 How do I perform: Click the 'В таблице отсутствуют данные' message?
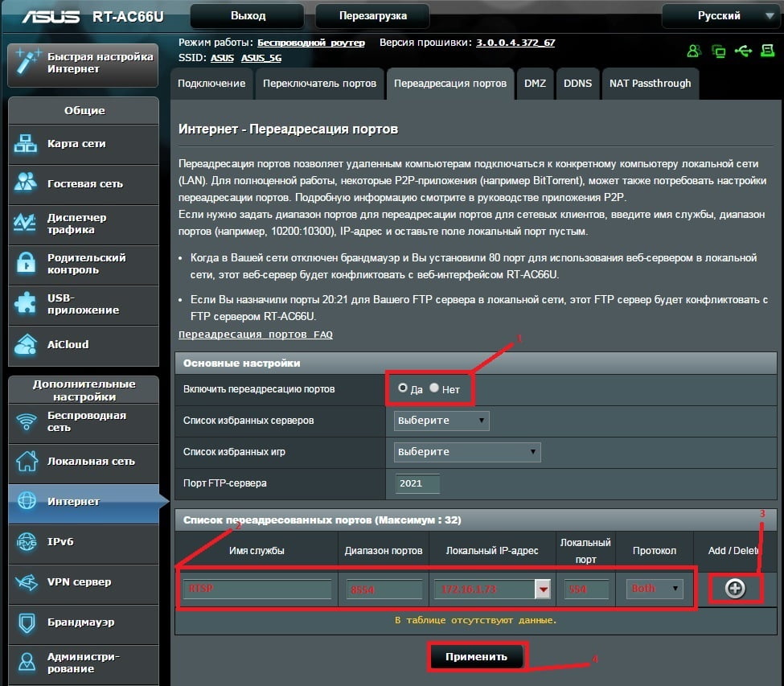[475, 621]
